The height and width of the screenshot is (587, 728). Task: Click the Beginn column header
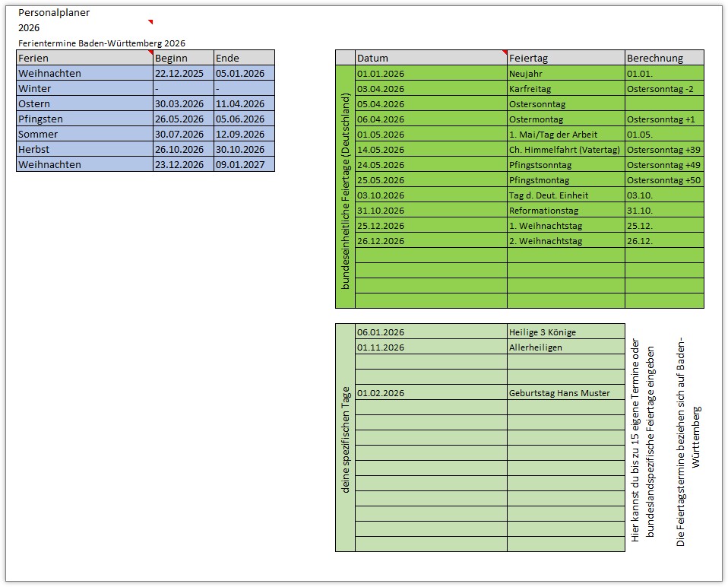tap(182, 58)
